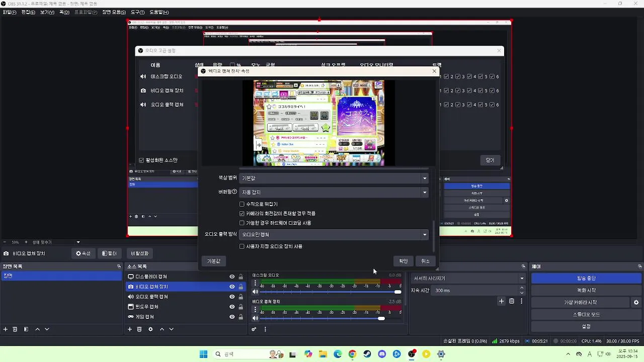Open transition properties three-dot menu

(x=522, y=301)
